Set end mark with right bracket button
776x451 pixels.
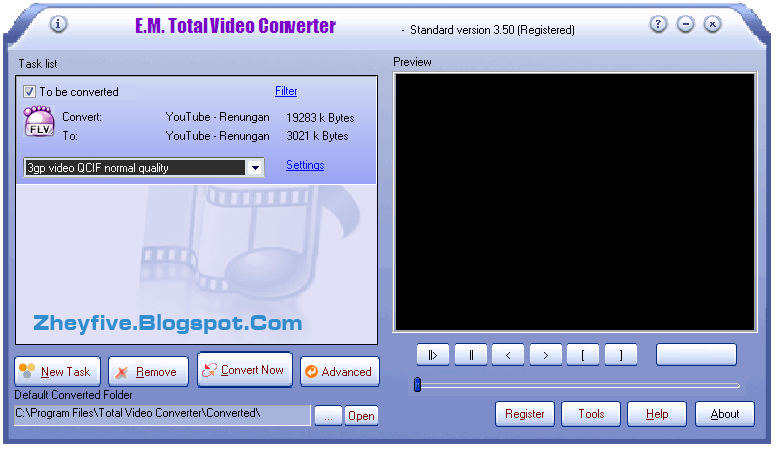pyautogui.click(x=621, y=355)
